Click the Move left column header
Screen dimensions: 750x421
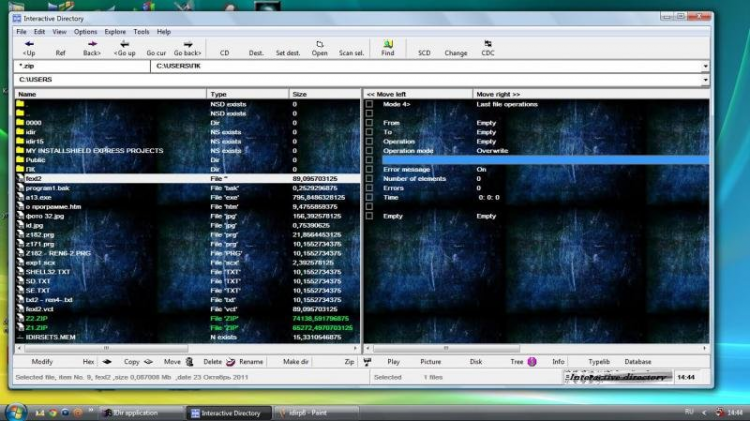click(418, 94)
